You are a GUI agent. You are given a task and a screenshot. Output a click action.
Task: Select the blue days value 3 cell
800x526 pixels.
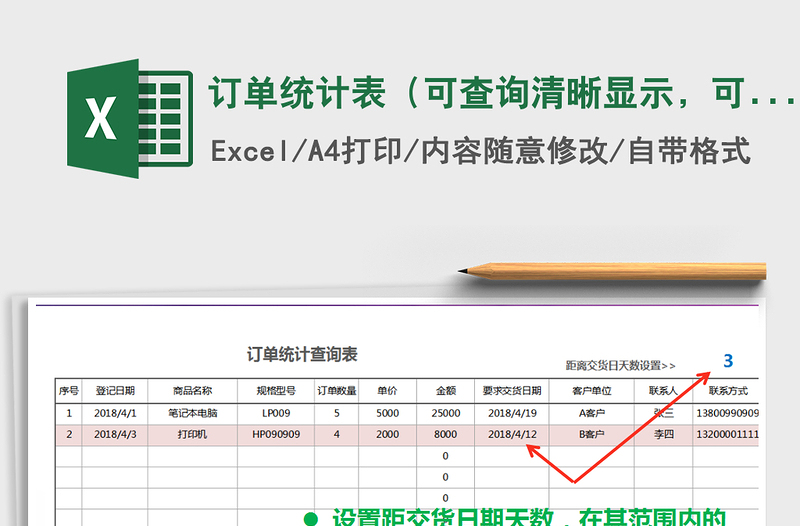pos(728,361)
